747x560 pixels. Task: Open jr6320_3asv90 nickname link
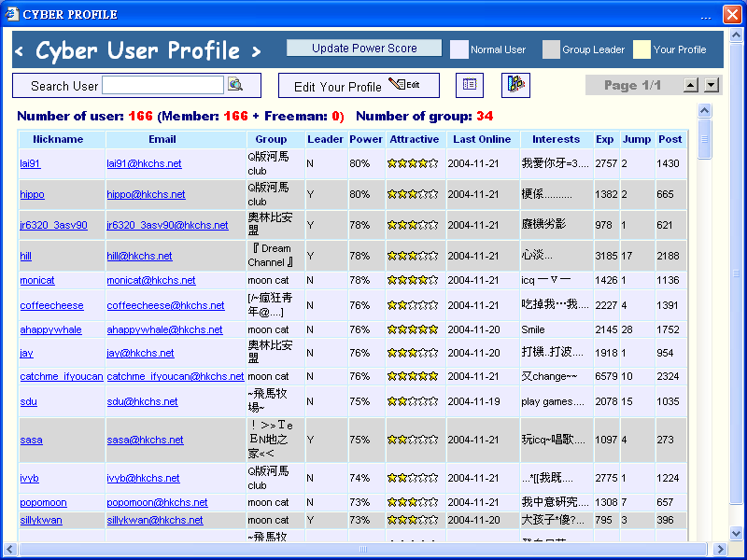(53, 225)
